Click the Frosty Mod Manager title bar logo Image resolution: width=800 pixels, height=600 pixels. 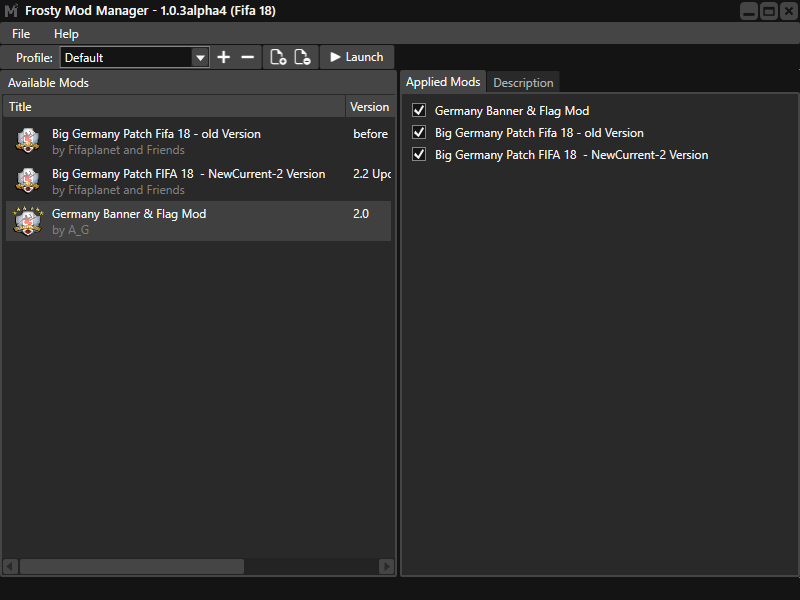coord(11,11)
